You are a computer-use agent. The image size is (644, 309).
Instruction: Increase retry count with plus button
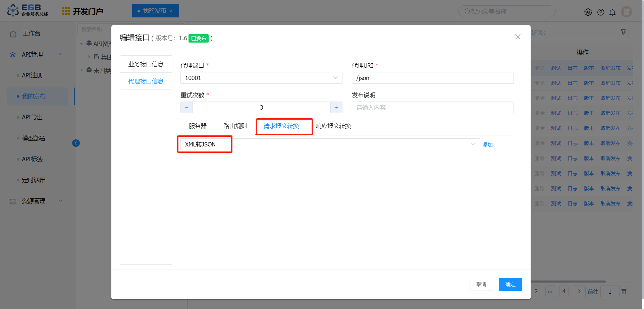(336, 108)
